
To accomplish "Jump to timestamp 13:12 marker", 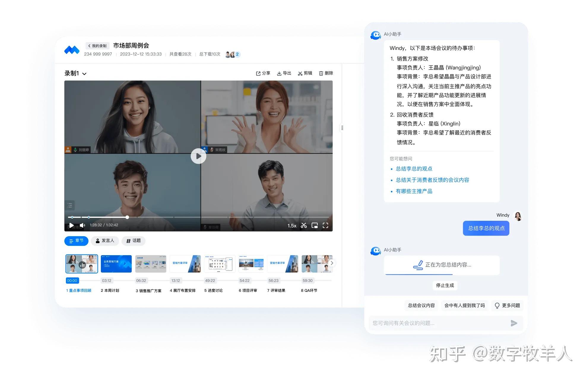I will click(x=176, y=281).
